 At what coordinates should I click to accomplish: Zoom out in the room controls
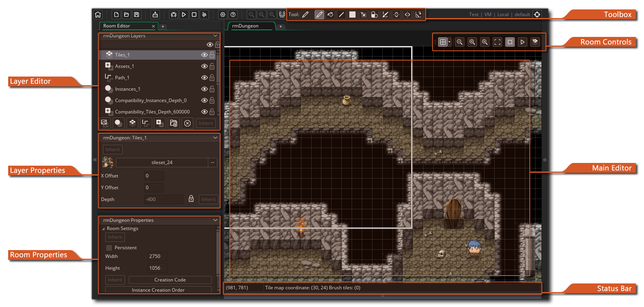(x=459, y=42)
